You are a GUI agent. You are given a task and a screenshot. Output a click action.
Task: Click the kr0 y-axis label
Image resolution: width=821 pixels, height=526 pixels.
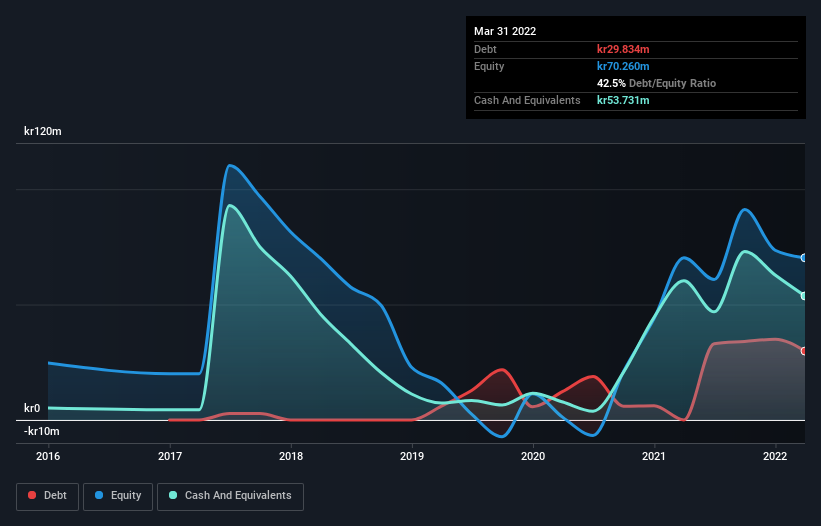[32, 408]
